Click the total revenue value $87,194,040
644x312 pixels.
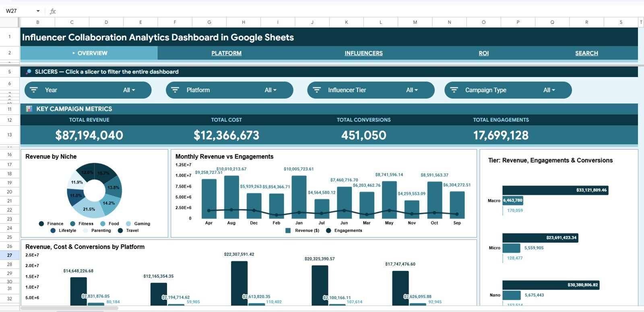pyautogui.click(x=89, y=135)
